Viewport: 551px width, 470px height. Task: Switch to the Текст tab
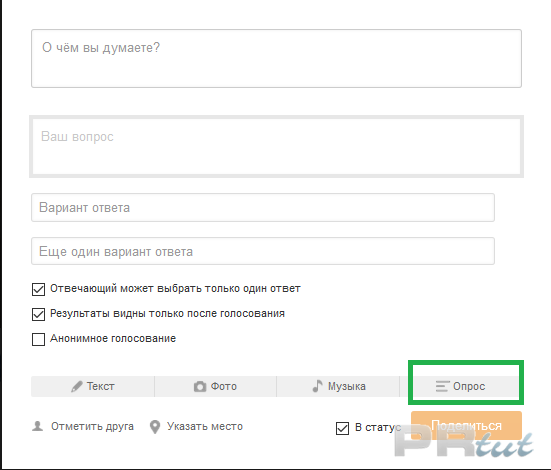pyautogui.click(x=93, y=386)
